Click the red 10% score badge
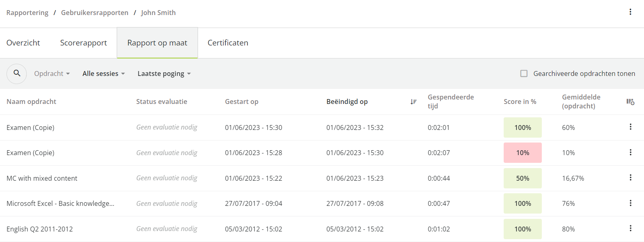 [x=522, y=153]
